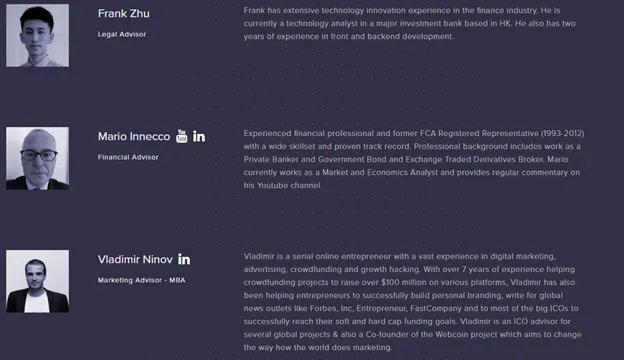Viewport: 624px width, 360px height.
Task: Open Mario Innecco's LinkedIn profile icon
Action: 199,136
